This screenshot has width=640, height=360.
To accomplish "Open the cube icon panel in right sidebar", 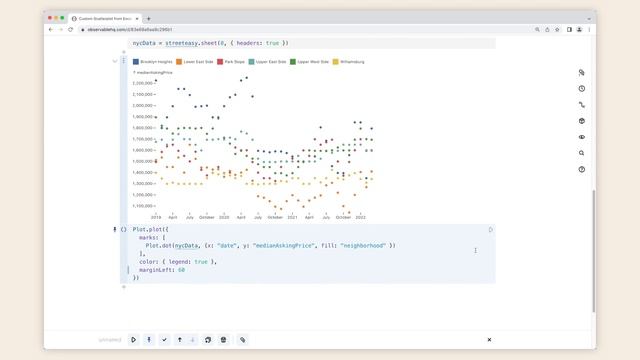I will tap(582, 121).
